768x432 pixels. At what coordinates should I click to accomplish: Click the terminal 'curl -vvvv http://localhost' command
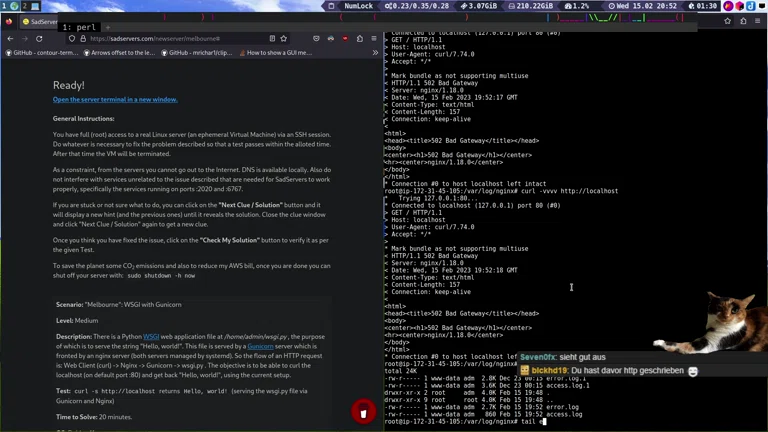coord(569,191)
